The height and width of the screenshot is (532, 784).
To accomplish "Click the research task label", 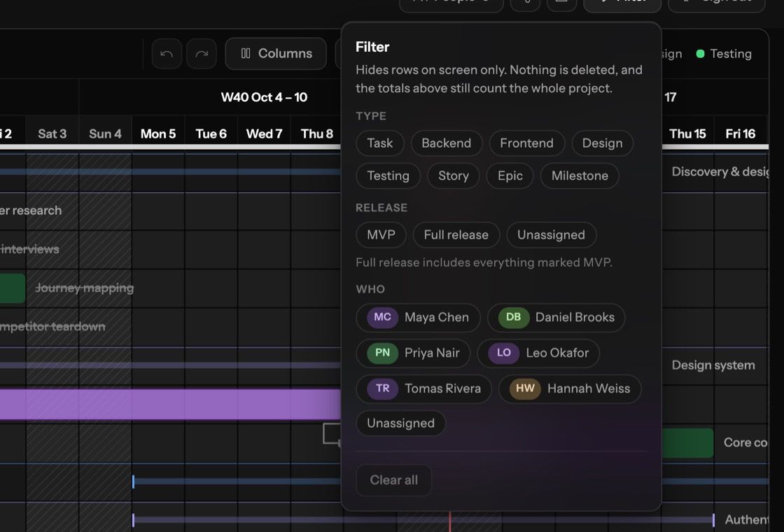I will (31, 211).
